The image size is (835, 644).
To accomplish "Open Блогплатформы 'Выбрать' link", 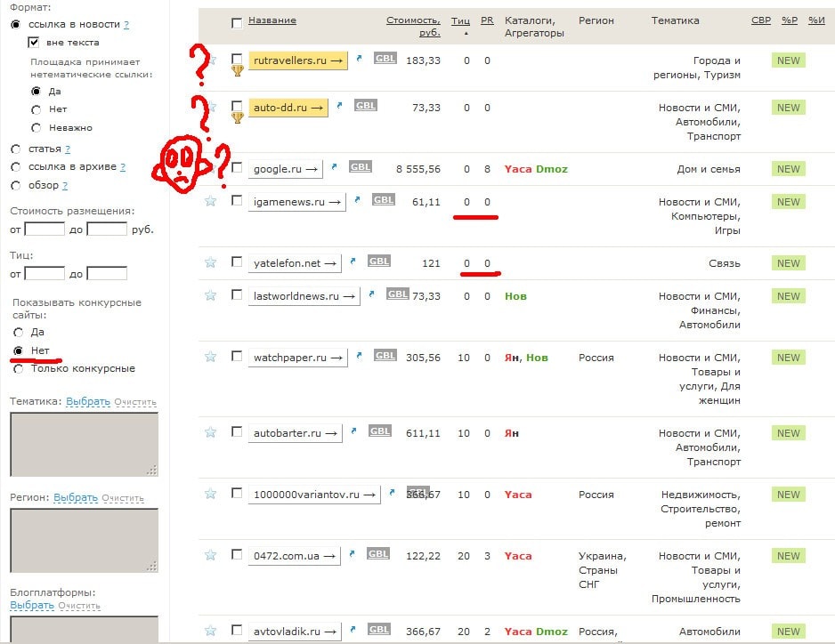I will [x=32, y=605].
